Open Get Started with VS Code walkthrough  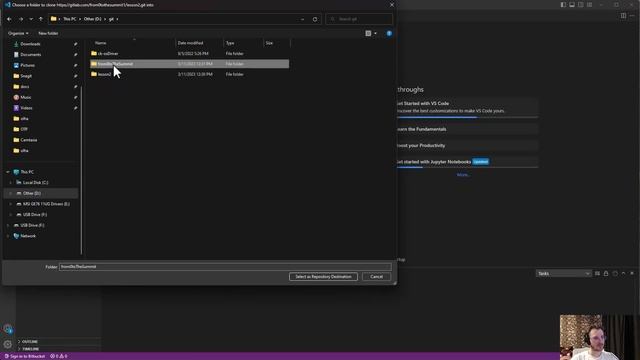[x=467, y=107]
